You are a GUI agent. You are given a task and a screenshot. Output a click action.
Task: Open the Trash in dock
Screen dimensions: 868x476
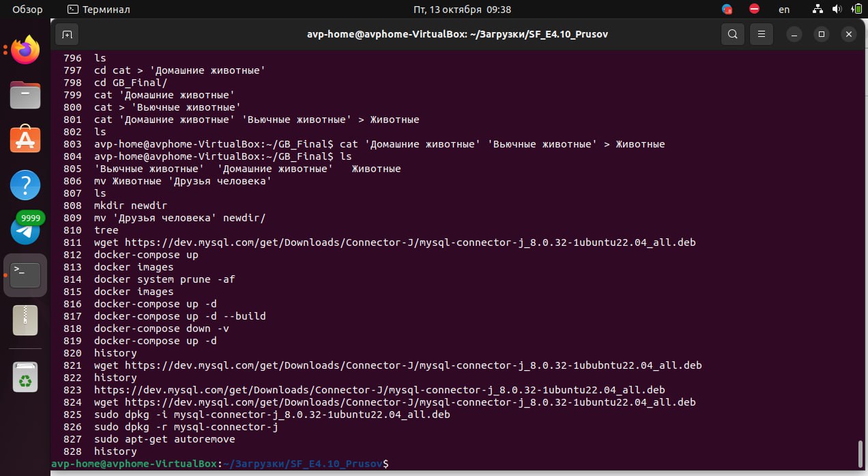tap(25, 376)
